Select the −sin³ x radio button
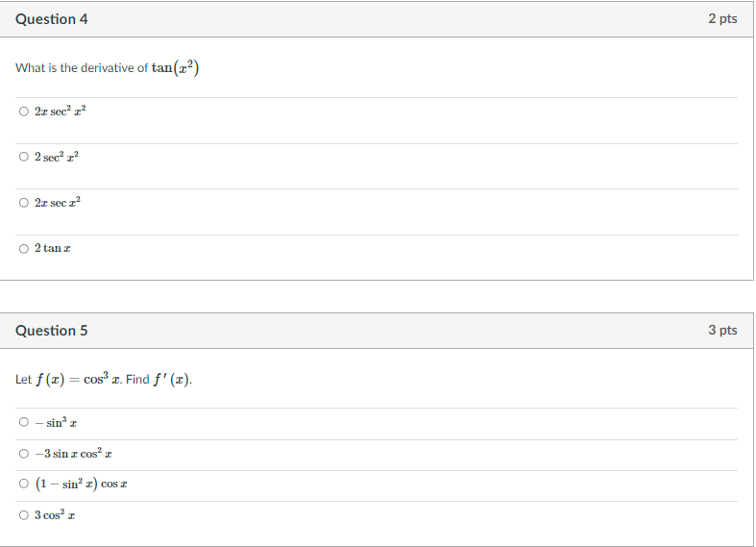 click(x=24, y=422)
